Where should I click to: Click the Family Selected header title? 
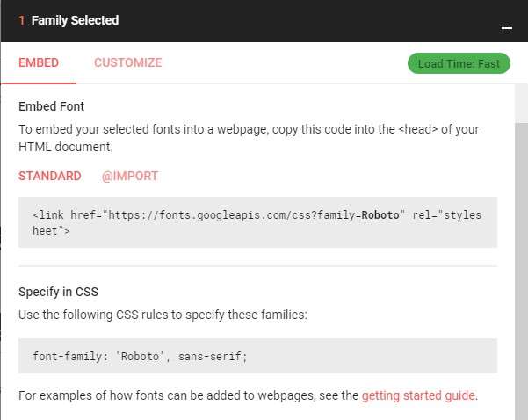pyautogui.click(x=75, y=20)
